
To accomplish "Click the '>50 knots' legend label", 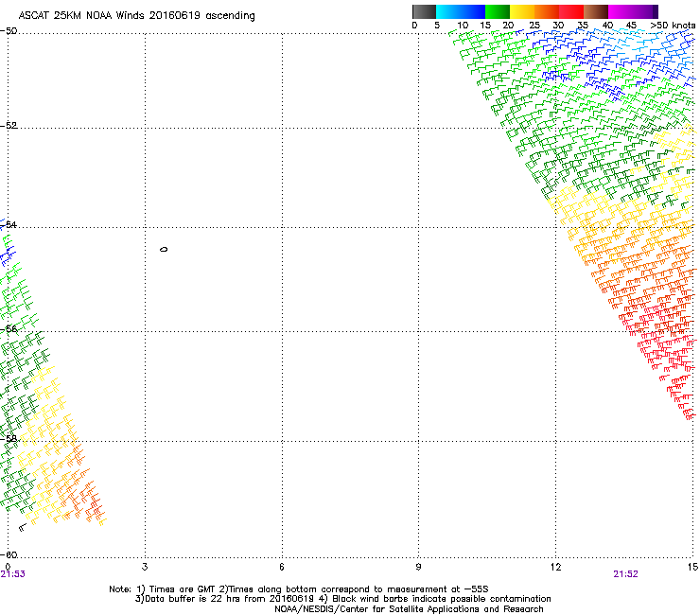I will pos(673,26).
